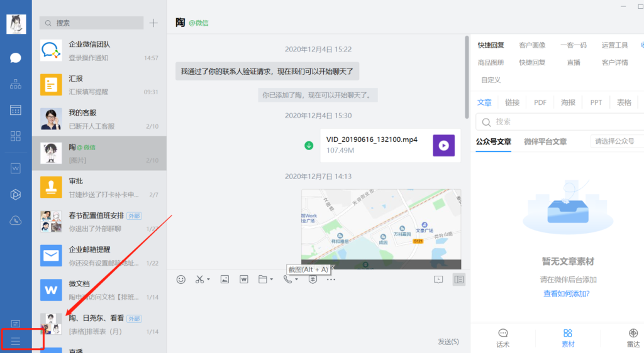Open the screenshot dropdown arrow beside scissors

click(x=209, y=280)
